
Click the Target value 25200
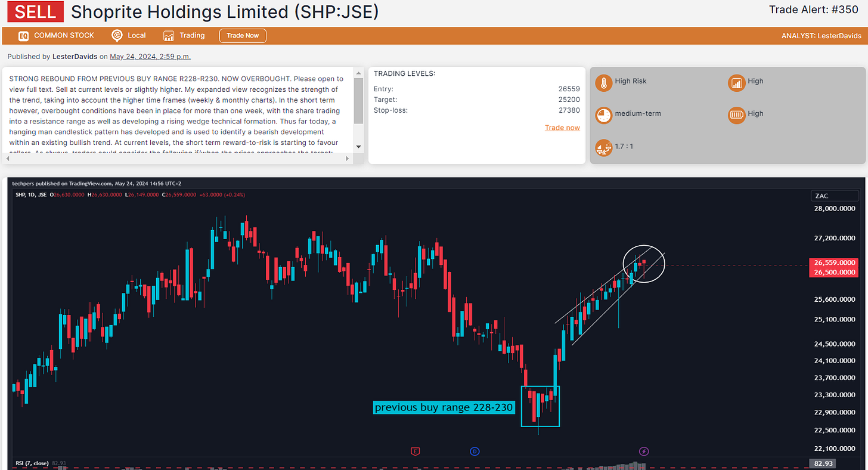(x=569, y=100)
